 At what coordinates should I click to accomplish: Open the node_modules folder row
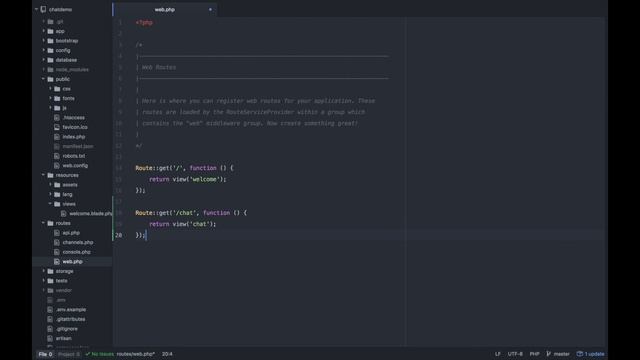pos(72,69)
